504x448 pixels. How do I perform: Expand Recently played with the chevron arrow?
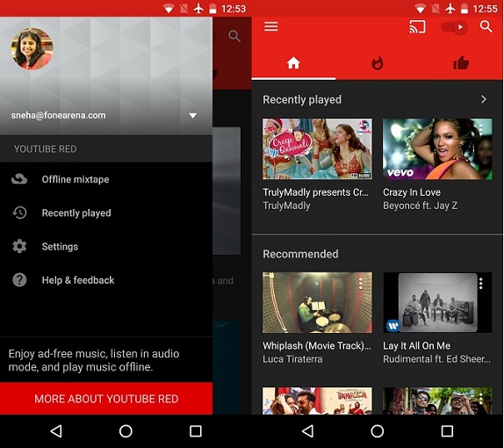(484, 99)
